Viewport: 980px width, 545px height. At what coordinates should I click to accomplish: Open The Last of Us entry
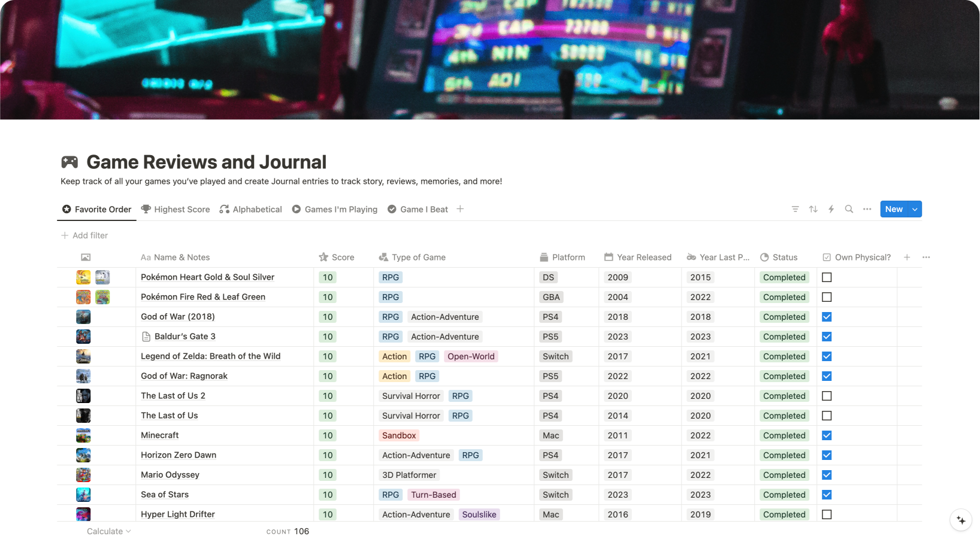click(x=169, y=416)
